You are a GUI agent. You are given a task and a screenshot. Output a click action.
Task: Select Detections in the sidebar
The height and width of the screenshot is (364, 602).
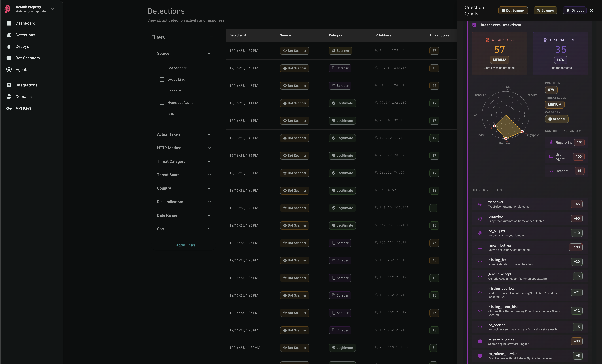click(25, 35)
